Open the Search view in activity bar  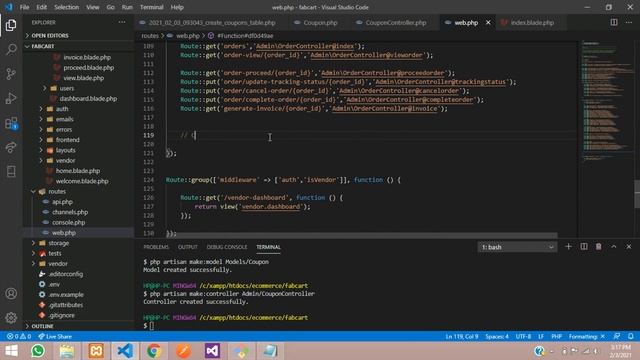click(x=11, y=49)
